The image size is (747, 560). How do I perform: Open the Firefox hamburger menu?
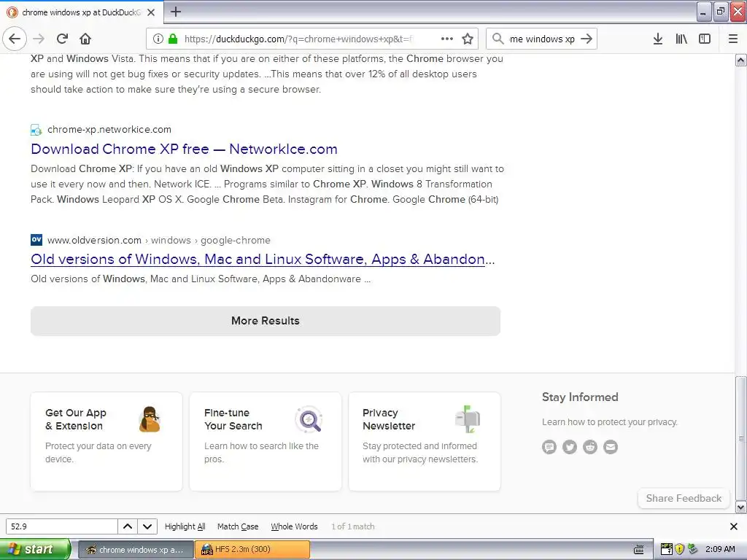(x=733, y=39)
